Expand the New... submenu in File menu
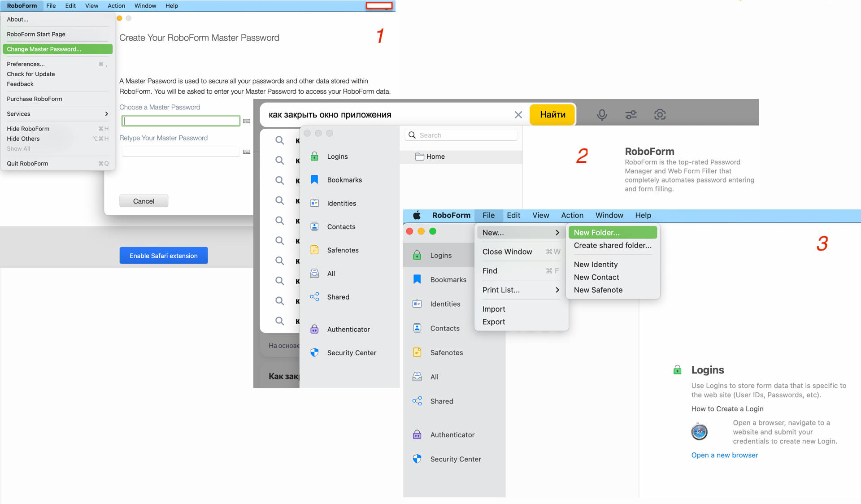Image resolution: width=861 pixels, height=504 pixels. pyautogui.click(x=520, y=233)
